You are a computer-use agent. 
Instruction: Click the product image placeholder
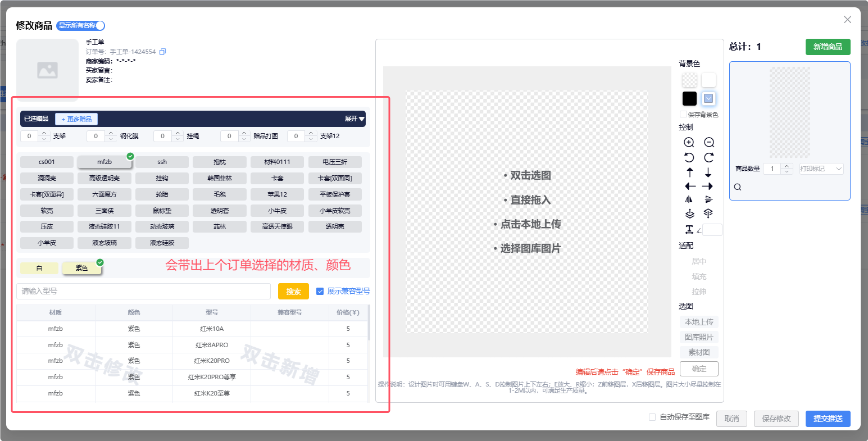47,70
